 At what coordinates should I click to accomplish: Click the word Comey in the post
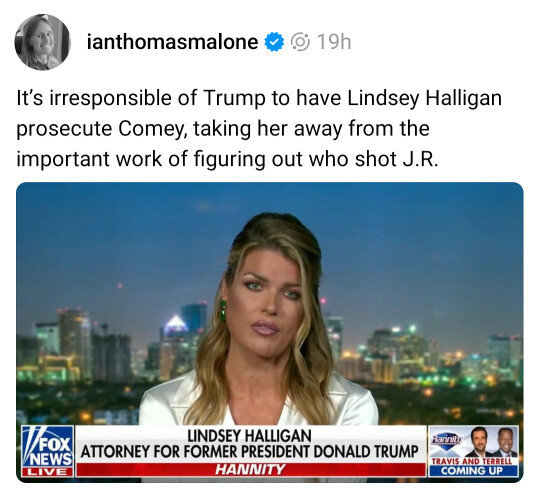[x=153, y=128]
